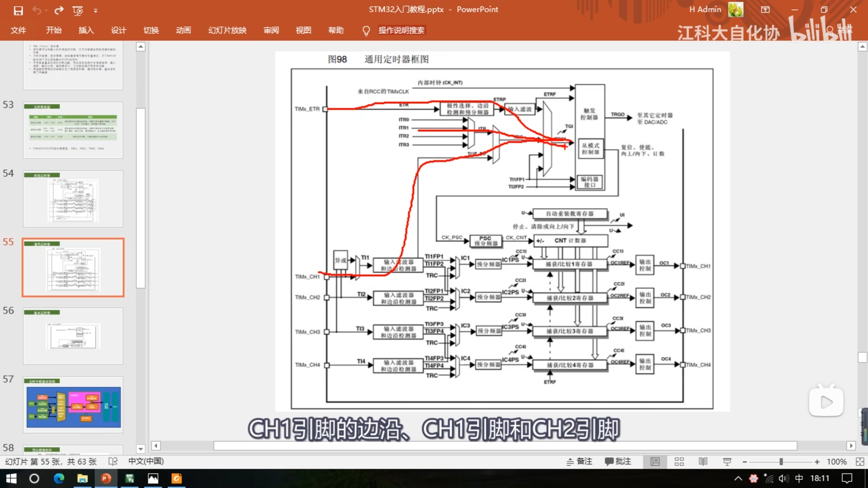This screenshot has width=868, height=488.
Task: Click the 中文(中国) language button
Action: pyautogui.click(x=146, y=462)
